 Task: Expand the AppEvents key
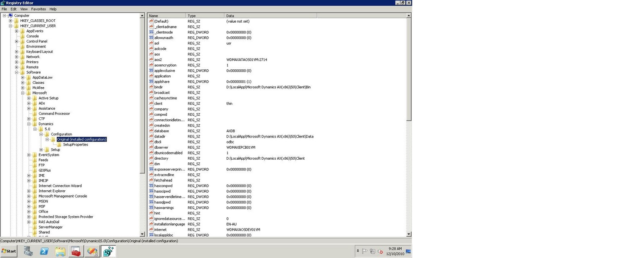(17, 31)
